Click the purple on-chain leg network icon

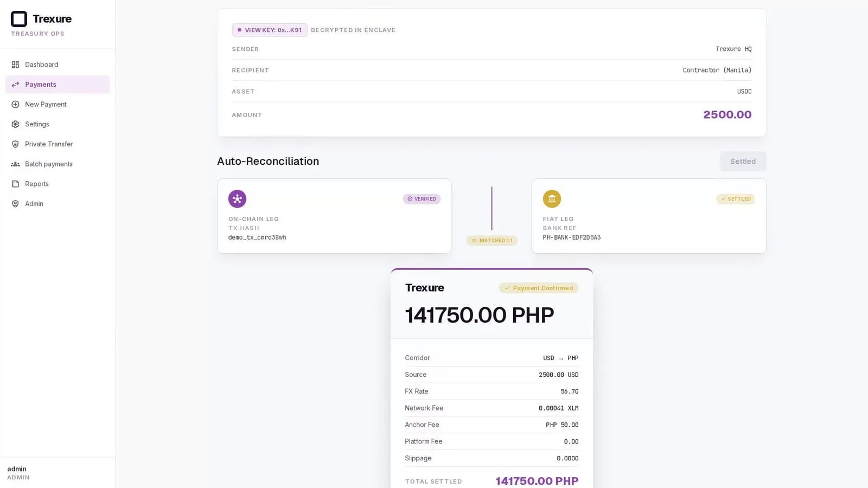(237, 199)
